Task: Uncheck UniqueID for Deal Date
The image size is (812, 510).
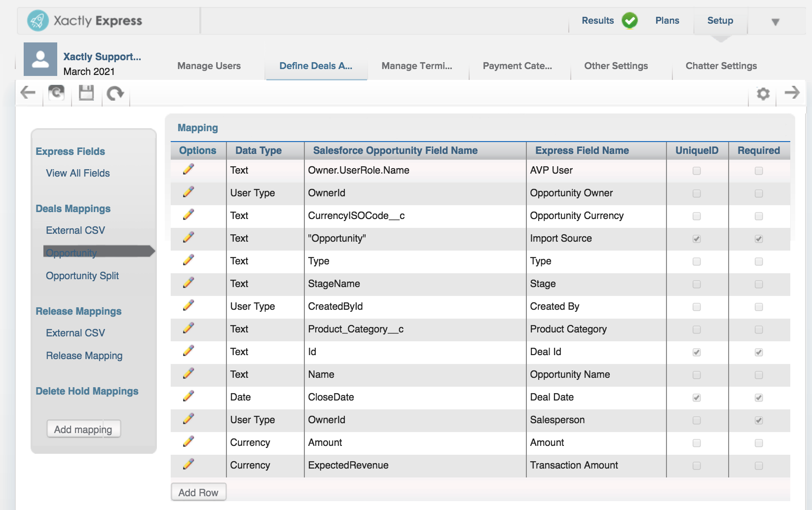Action: click(x=697, y=398)
